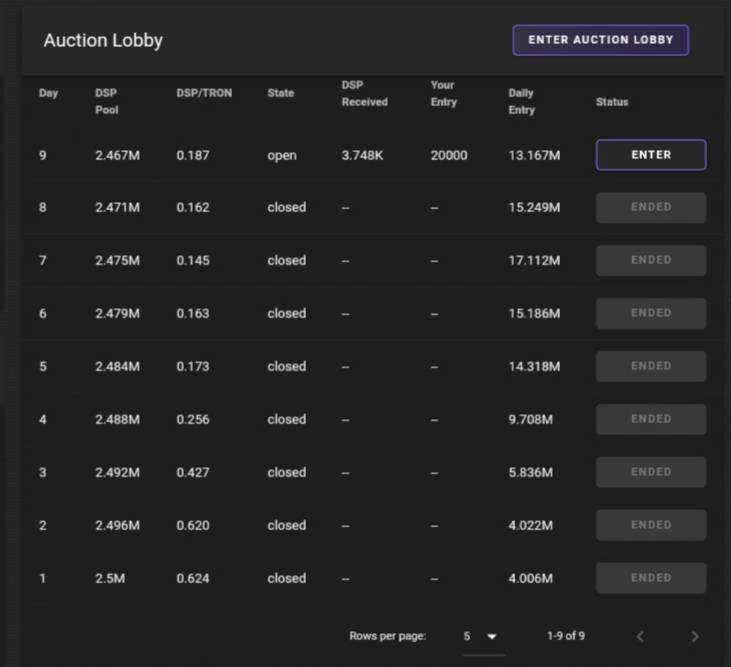Click the ENDED button for day 1
Screen dimensions: 731x667
651,578
